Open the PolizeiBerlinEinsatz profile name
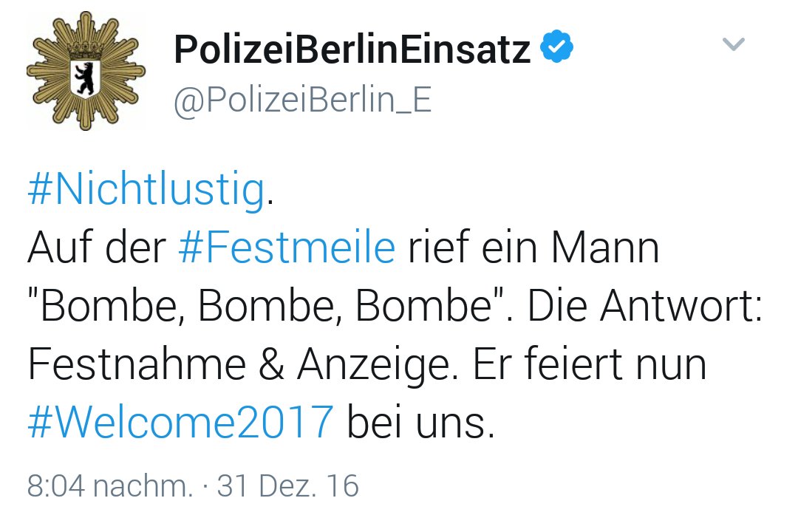Image resolution: width=798 pixels, height=532 pixels. pyautogui.click(x=352, y=50)
